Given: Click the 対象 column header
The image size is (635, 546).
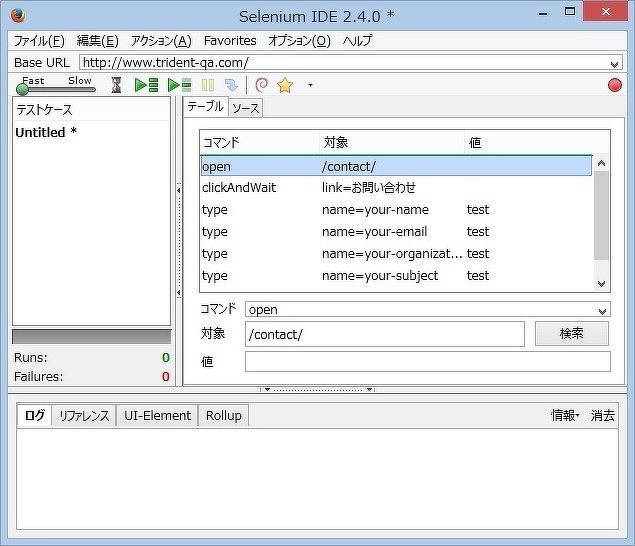Looking at the screenshot, I should (x=392, y=143).
